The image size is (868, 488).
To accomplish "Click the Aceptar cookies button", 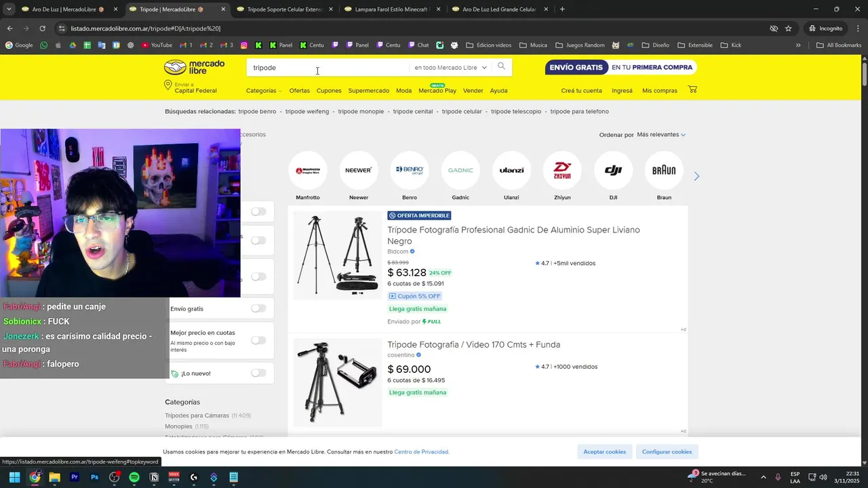I will (605, 451).
